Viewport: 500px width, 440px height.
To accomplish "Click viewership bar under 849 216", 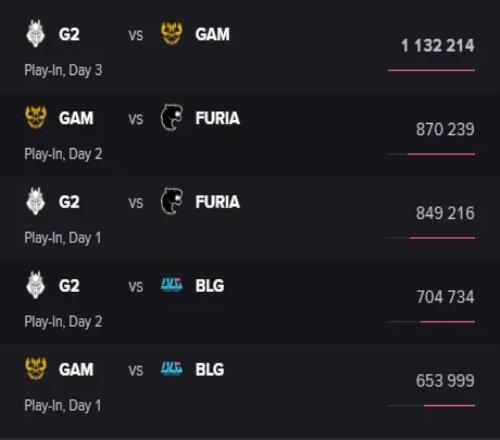I will point(432,238).
